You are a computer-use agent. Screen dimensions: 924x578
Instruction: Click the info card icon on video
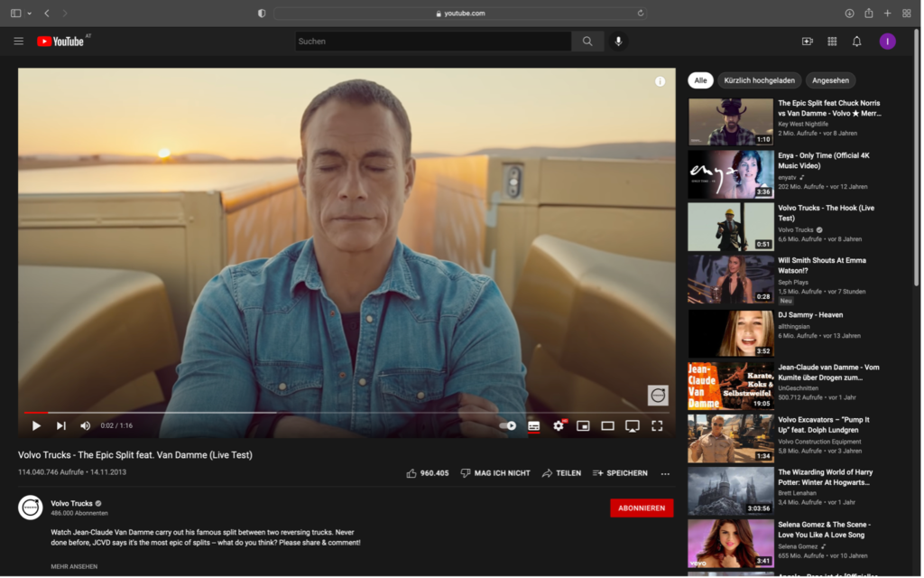pyautogui.click(x=660, y=82)
